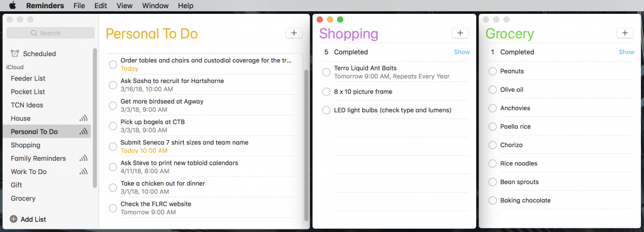The image size is (644, 232).
Task: Open the Help menu
Action: tap(186, 6)
